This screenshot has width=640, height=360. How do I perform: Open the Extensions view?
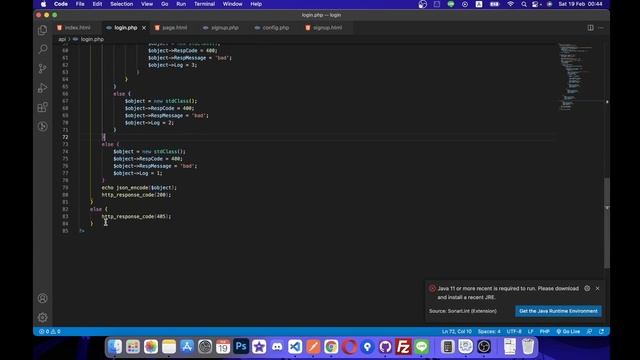point(42,107)
